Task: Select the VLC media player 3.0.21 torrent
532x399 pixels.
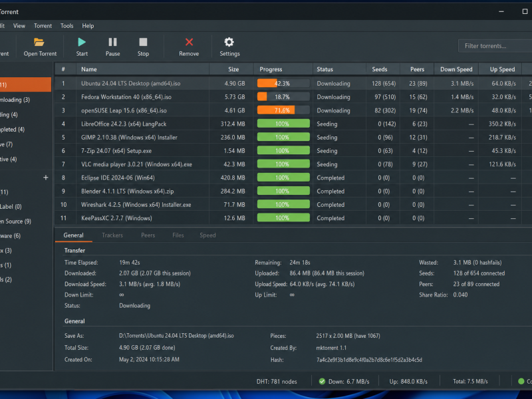Action: pyautogui.click(x=293, y=164)
